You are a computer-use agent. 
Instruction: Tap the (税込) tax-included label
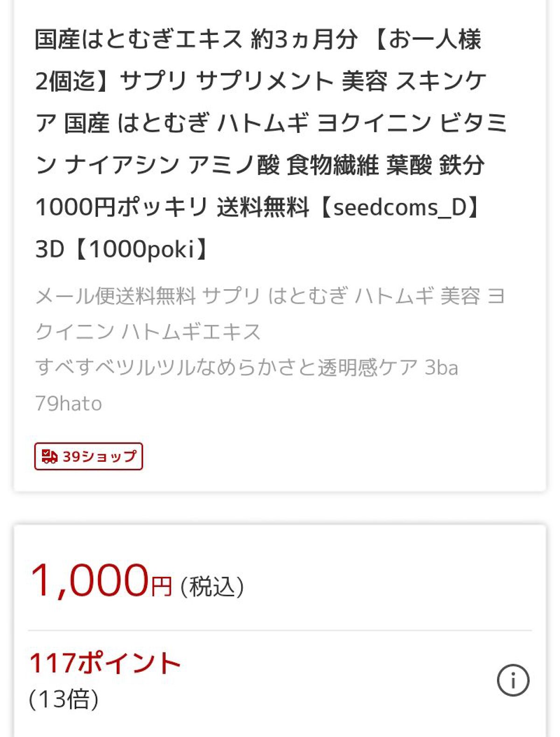[212, 586]
